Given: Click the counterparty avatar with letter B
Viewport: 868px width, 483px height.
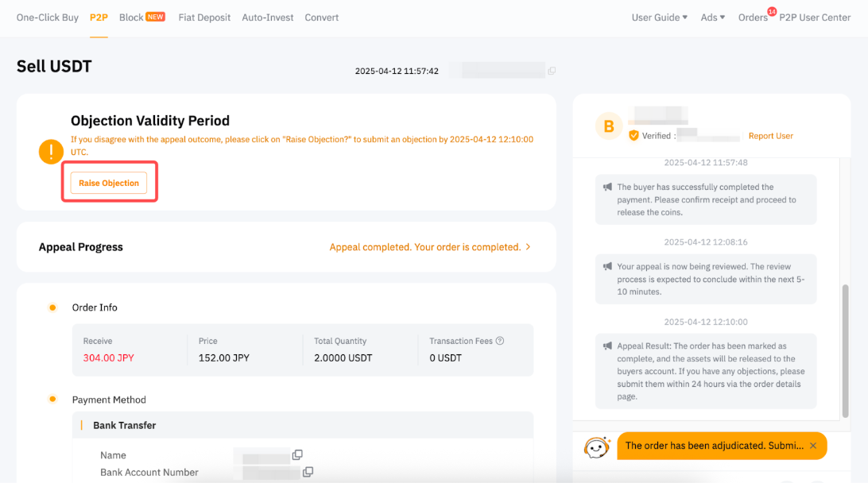Looking at the screenshot, I should pyautogui.click(x=609, y=126).
